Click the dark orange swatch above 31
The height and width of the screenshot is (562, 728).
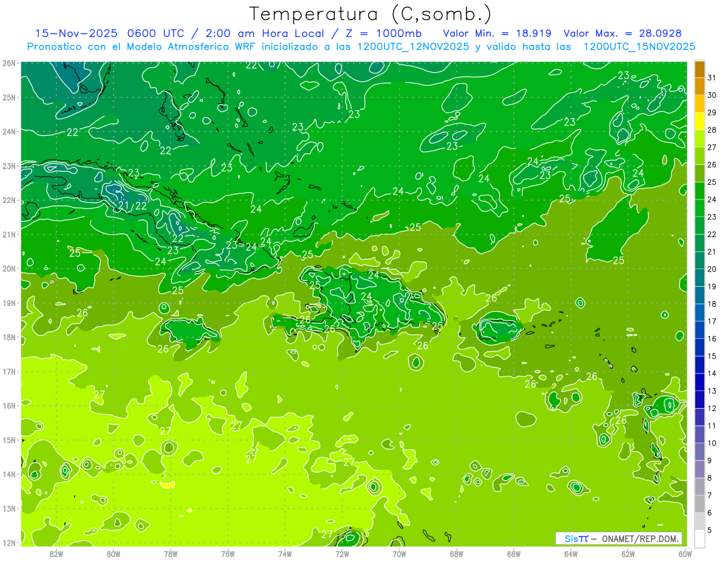tap(699, 69)
